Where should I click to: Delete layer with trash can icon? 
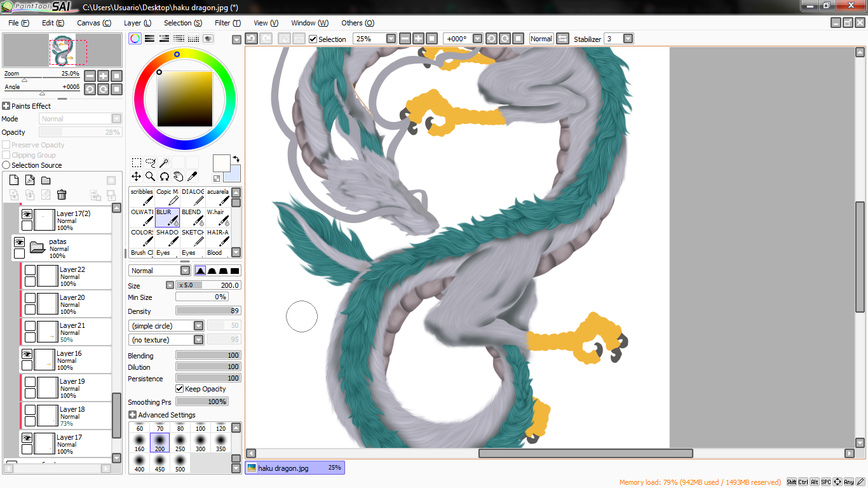click(x=62, y=194)
